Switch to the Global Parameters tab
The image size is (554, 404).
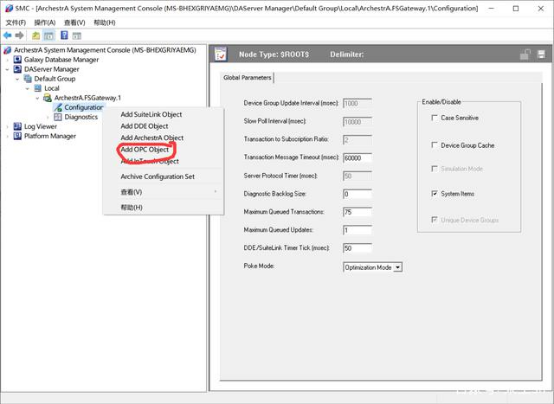pyautogui.click(x=247, y=77)
